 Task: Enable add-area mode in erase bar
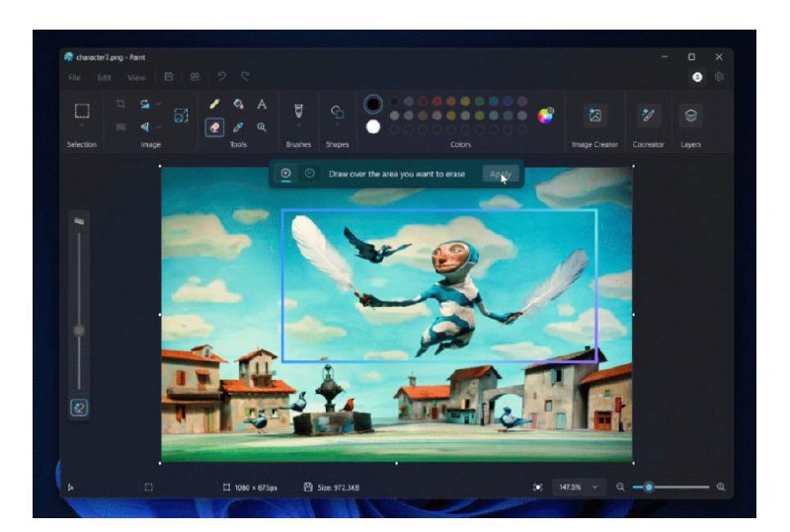point(285,174)
